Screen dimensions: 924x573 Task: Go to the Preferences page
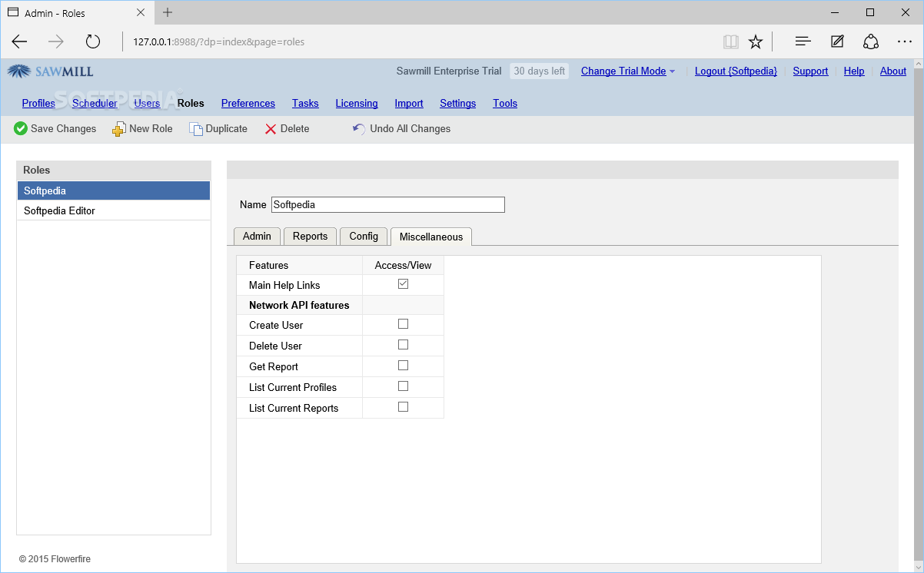pyautogui.click(x=248, y=104)
